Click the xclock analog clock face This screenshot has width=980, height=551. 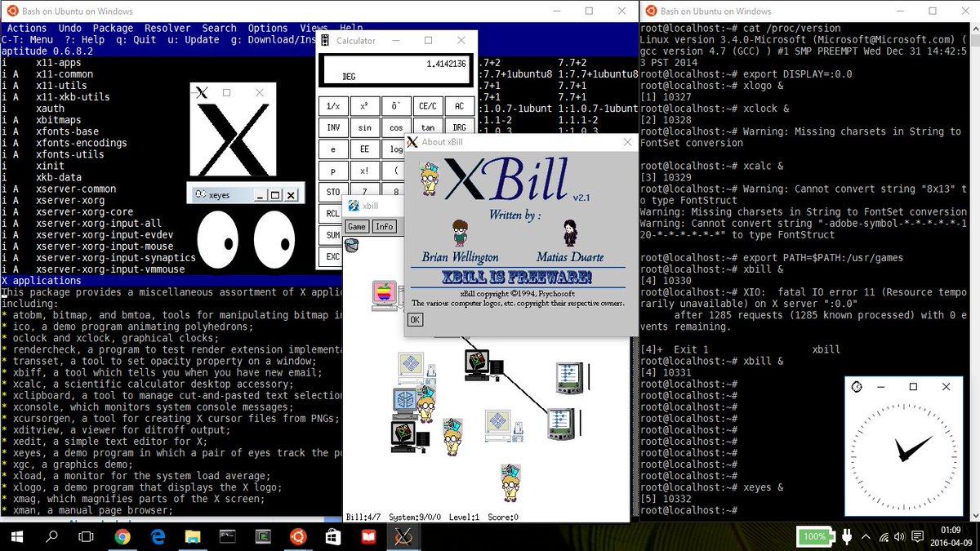coord(904,455)
